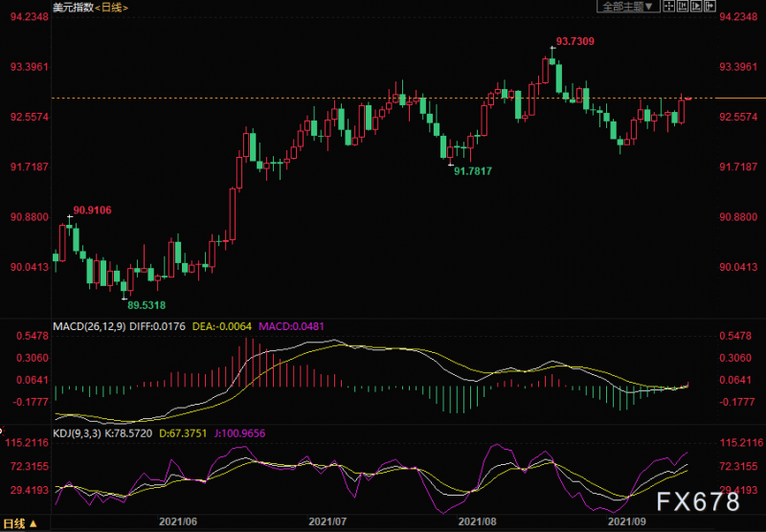The width and height of the screenshot is (766, 532).
Task: Click the 91.7817 low price label
Action: [473, 171]
